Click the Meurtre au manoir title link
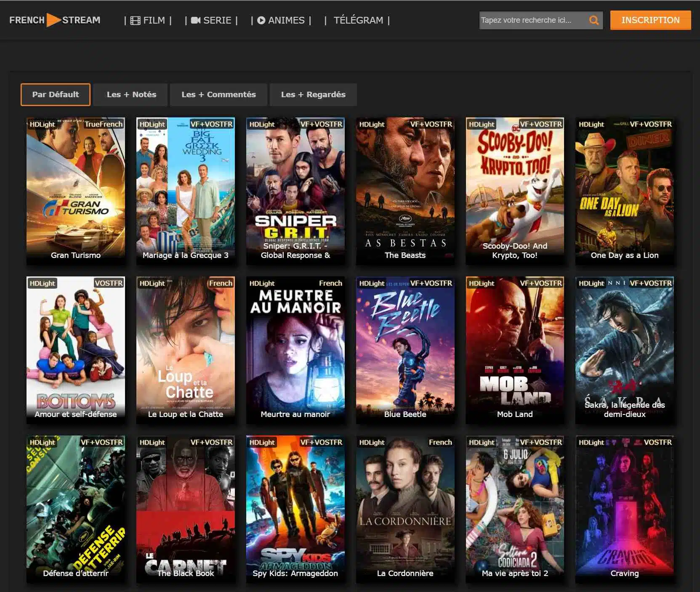The height and width of the screenshot is (592, 700). click(295, 414)
